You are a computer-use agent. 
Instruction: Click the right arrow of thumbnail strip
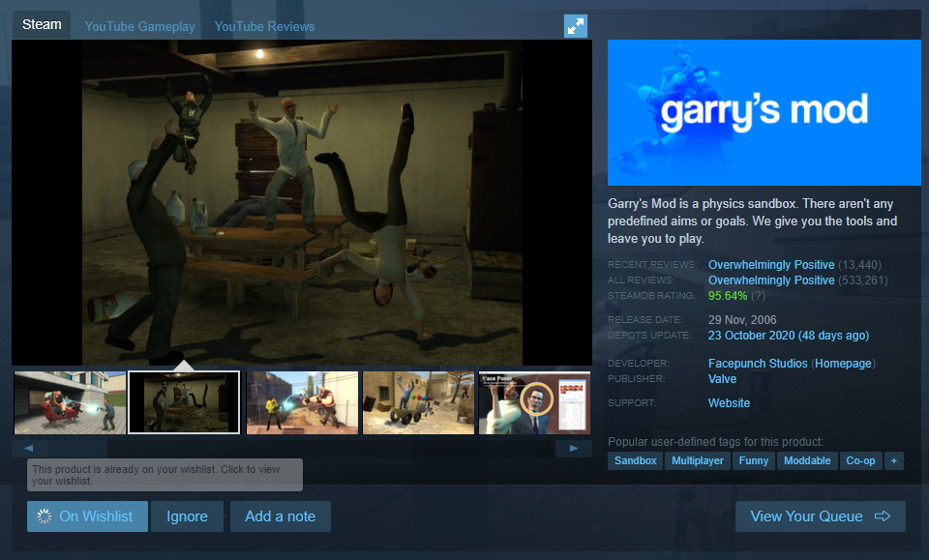[x=574, y=448]
